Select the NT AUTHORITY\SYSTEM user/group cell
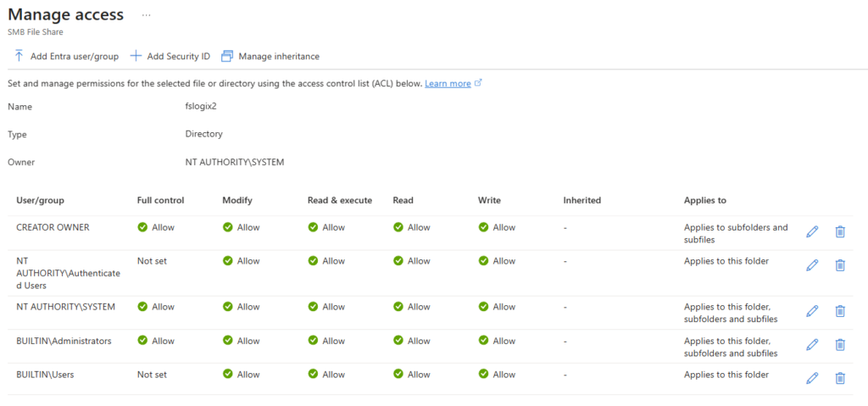The height and width of the screenshot is (406, 868). tap(66, 307)
